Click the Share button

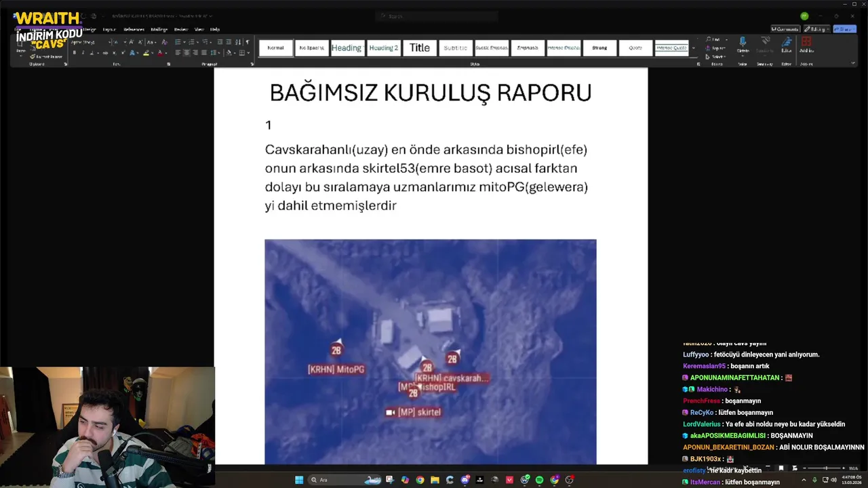coord(845,29)
